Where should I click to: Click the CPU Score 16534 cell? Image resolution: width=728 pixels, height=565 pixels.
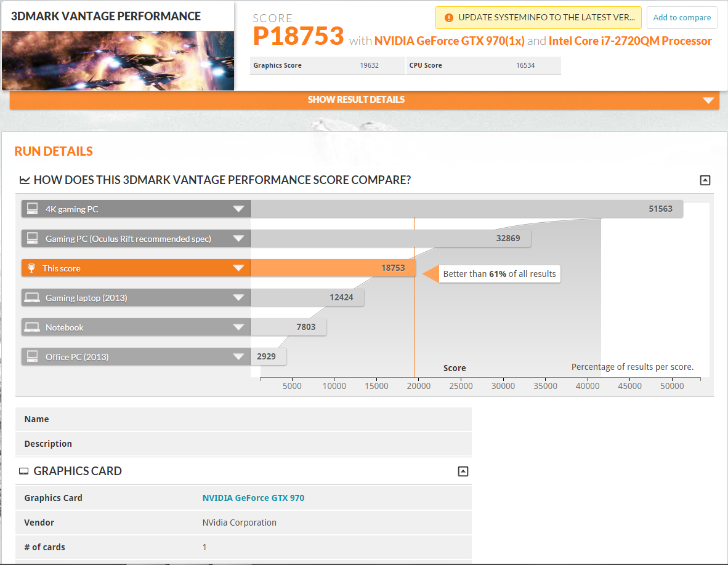tap(483, 65)
